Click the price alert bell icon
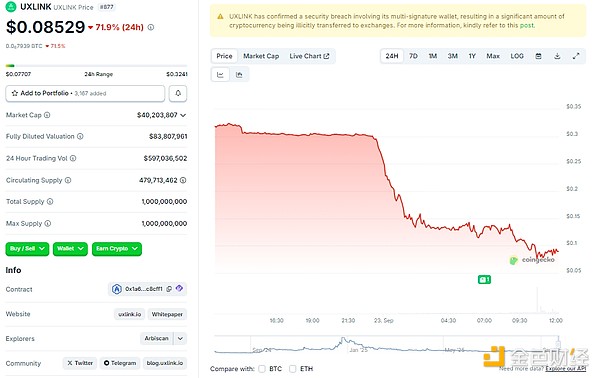 point(178,93)
